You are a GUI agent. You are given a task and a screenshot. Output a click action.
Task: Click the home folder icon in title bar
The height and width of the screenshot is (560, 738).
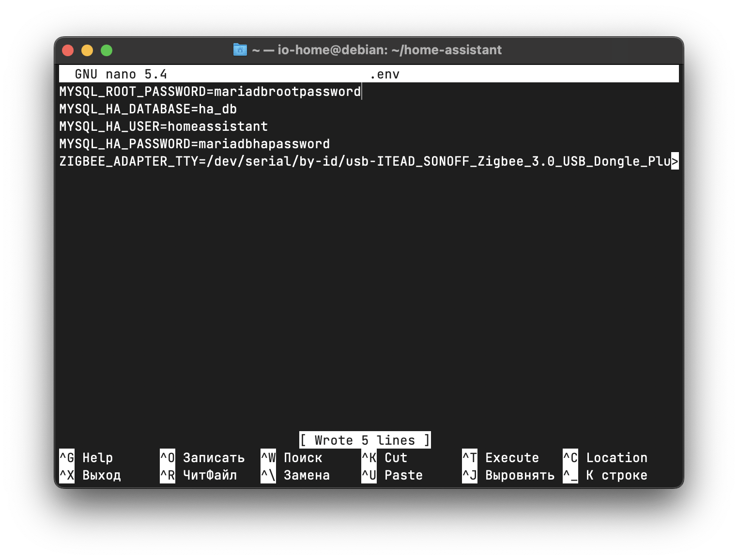240,50
